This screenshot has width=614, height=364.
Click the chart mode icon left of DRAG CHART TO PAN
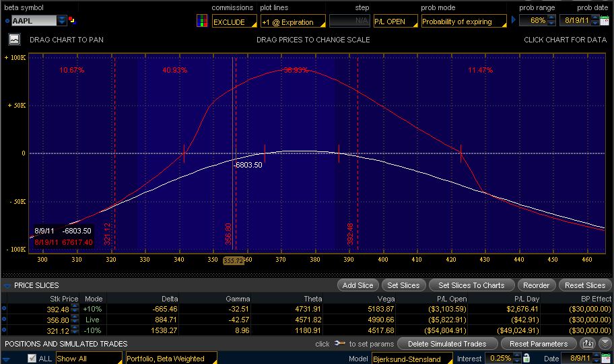pos(15,39)
